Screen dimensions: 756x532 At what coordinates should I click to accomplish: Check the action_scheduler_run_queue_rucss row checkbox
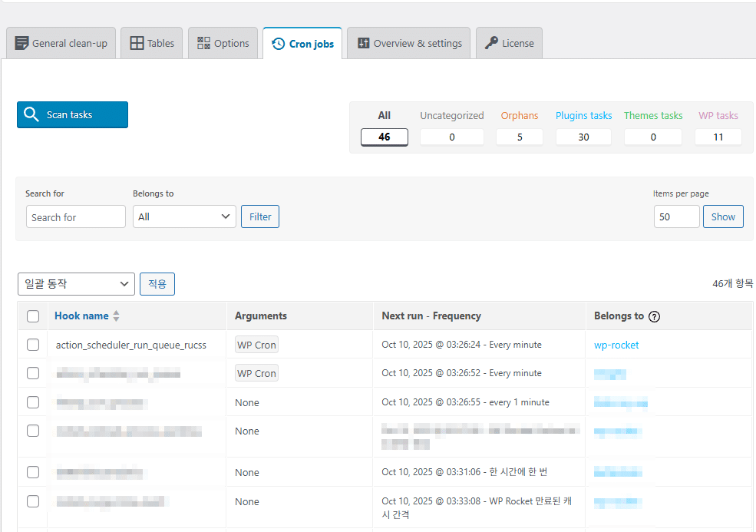tap(33, 345)
